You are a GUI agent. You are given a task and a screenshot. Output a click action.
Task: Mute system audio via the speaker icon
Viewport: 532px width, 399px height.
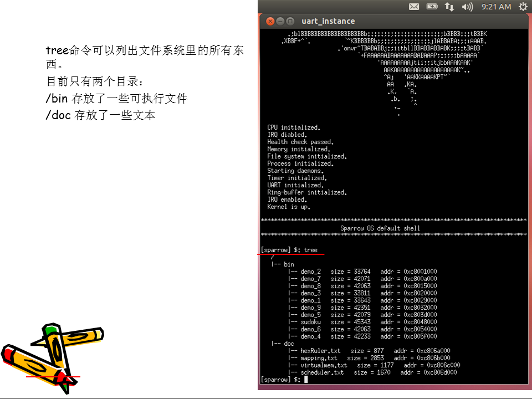[467, 7]
